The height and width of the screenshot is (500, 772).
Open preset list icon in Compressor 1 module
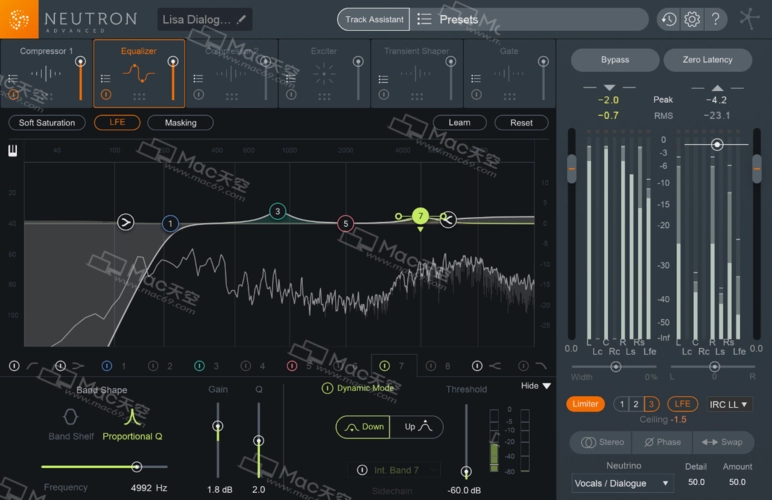pyautogui.click(x=13, y=78)
